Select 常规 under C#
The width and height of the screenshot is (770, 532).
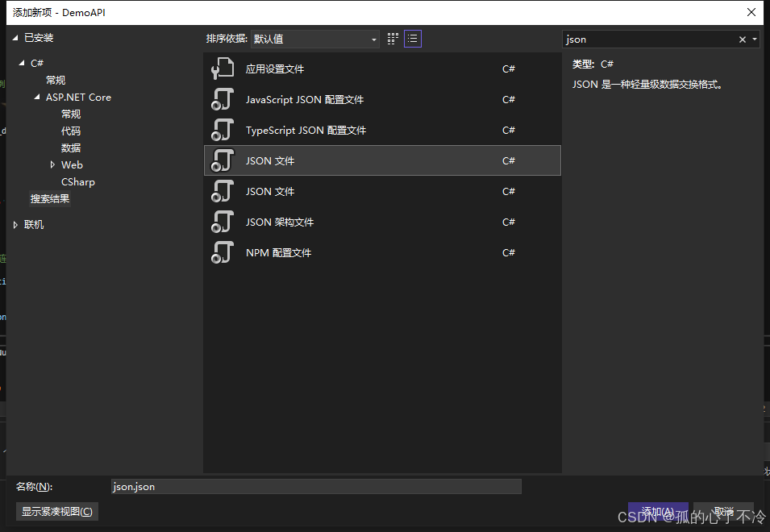(x=56, y=80)
